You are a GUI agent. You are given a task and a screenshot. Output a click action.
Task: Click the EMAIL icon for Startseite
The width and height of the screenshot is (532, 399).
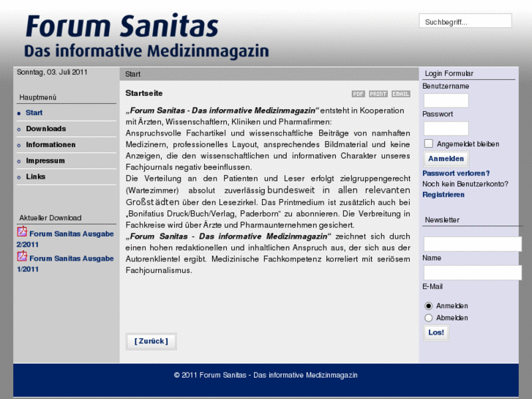(x=401, y=94)
